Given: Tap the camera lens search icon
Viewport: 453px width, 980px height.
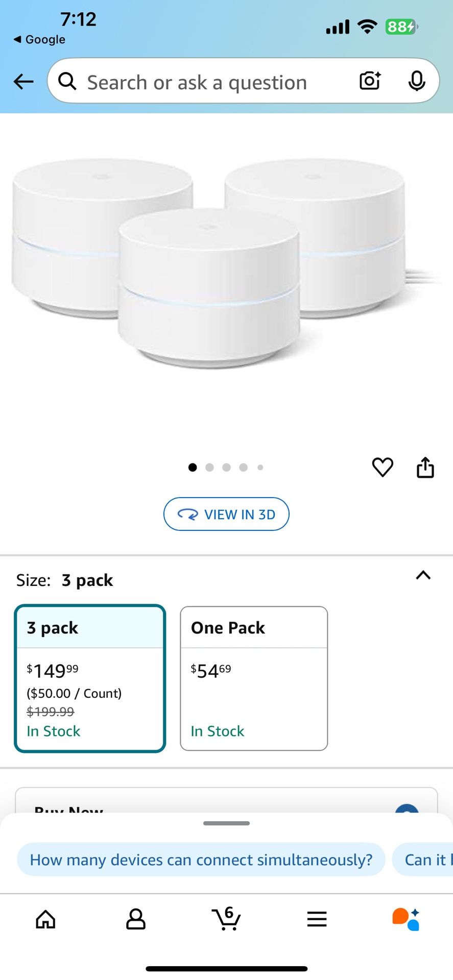Looking at the screenshot, I should click(x=370, y=81).
